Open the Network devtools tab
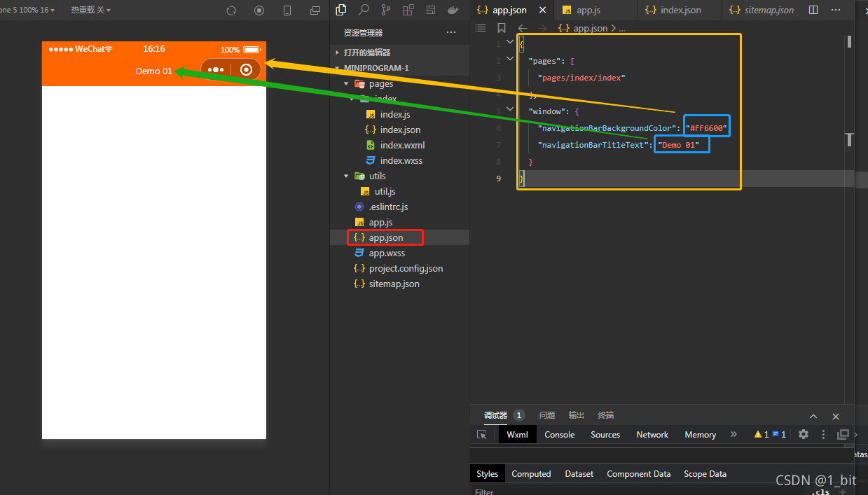The height and width of the screenshot is (495, 868). [x=652, y=435]
